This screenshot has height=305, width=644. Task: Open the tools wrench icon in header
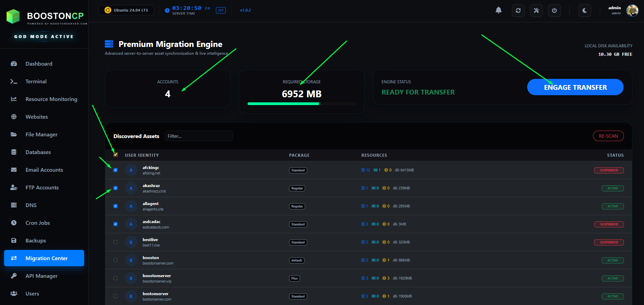click(536, 11)
